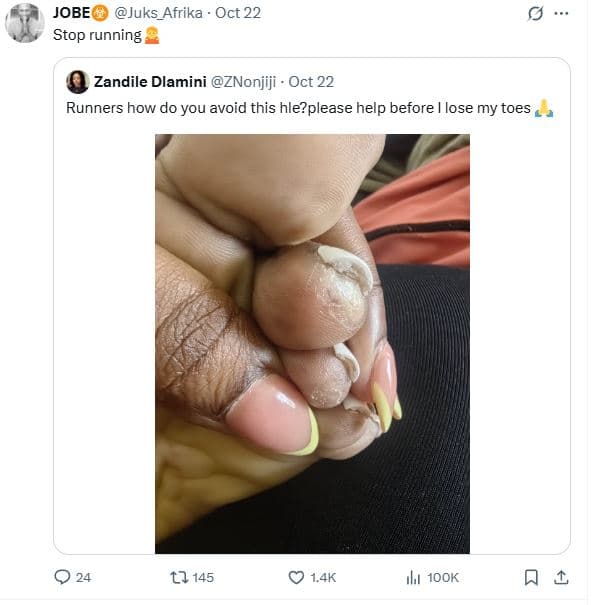Viewport: 606px width, 605px height.
Task: Open the JOBE display name link
Action: tap(70, 14)
